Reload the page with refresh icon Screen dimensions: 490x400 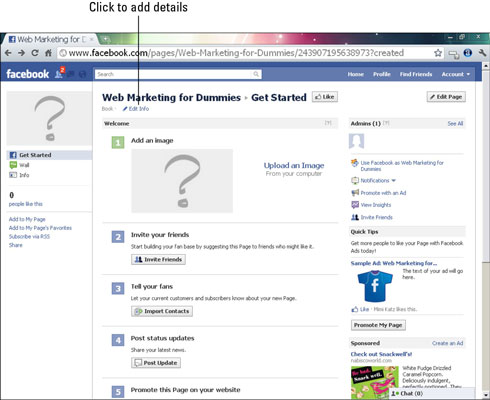[x=35, y=53]
